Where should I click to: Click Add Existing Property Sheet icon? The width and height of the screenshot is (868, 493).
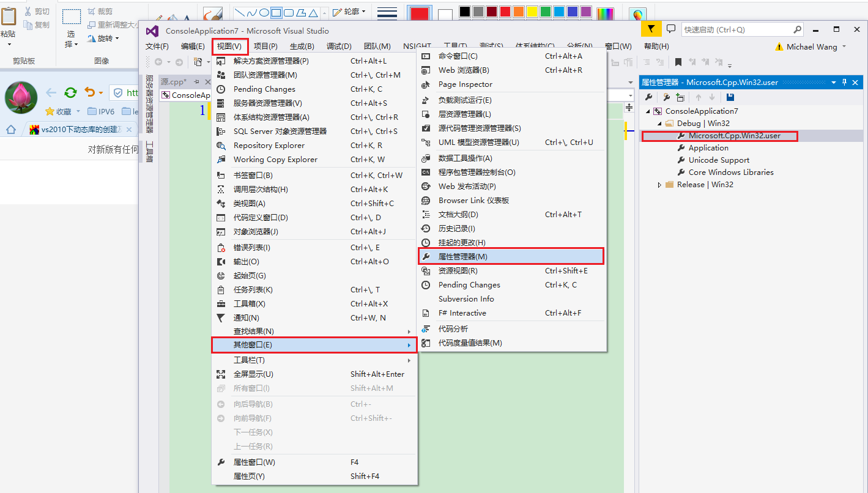coord(680,97)
